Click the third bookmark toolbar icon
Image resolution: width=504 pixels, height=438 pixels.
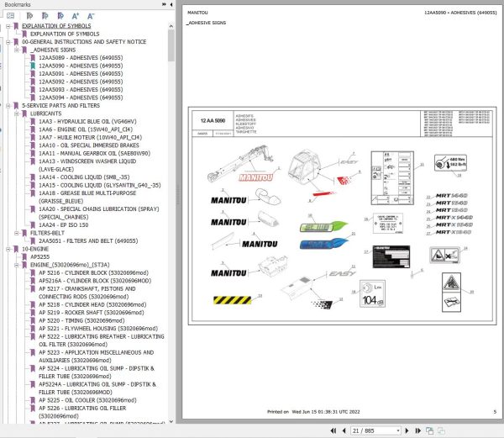pos(60,15)
